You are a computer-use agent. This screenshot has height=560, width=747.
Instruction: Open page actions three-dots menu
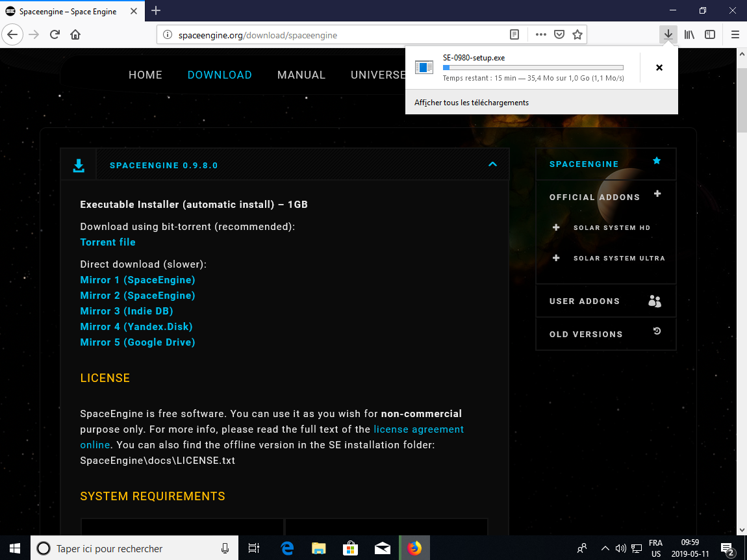[540, 35]
